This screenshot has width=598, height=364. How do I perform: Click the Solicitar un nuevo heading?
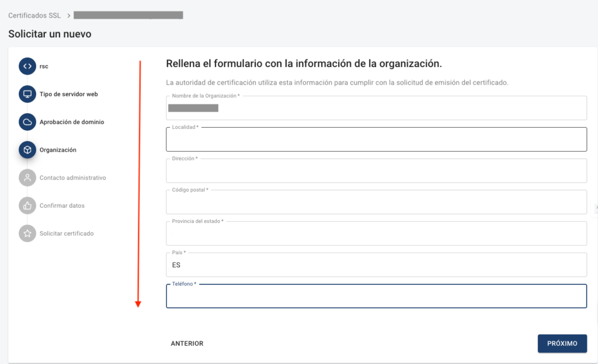point(50,34)
